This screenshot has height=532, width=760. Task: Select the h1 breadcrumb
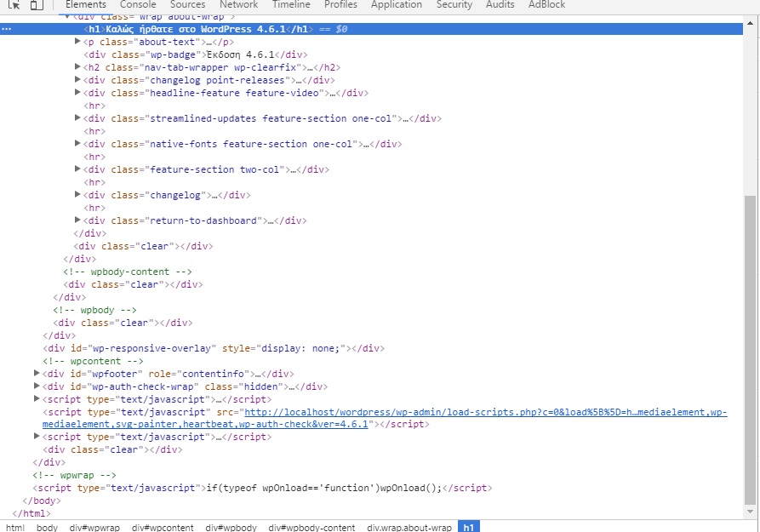469,527
